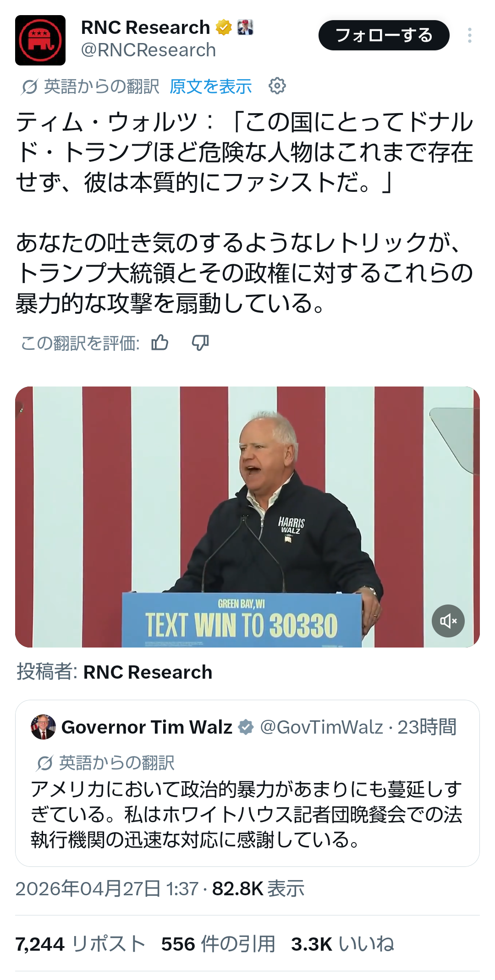Follow RNC Research with フォローする button
Image resolution: width=495 pixels, height=980 pixels.
384,35
